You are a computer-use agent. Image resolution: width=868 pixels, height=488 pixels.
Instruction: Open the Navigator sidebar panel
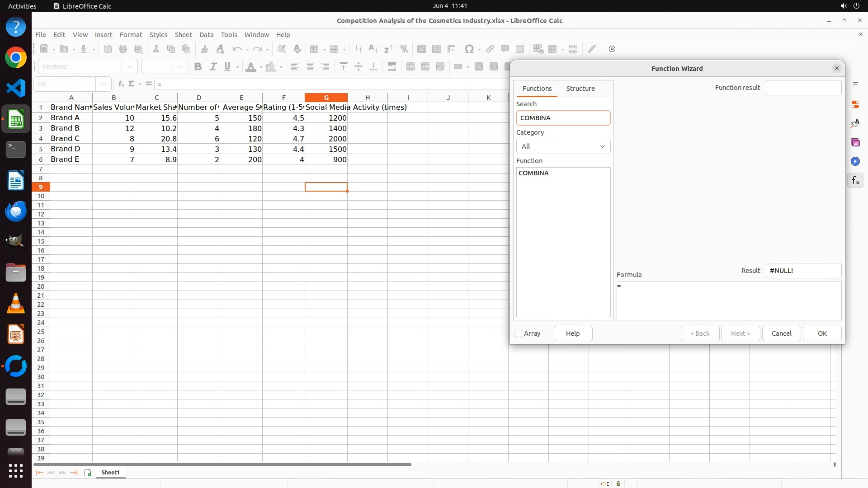[855, 161]
